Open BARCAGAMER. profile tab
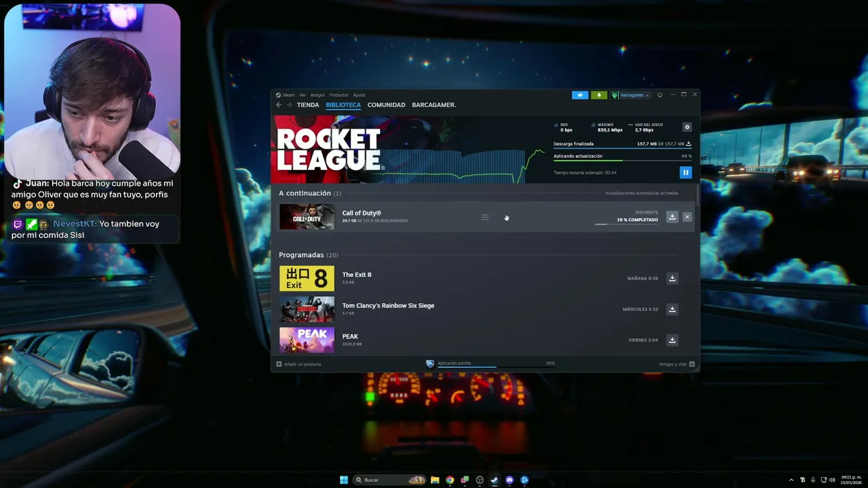Screen dimensions: 868x488 434,105
